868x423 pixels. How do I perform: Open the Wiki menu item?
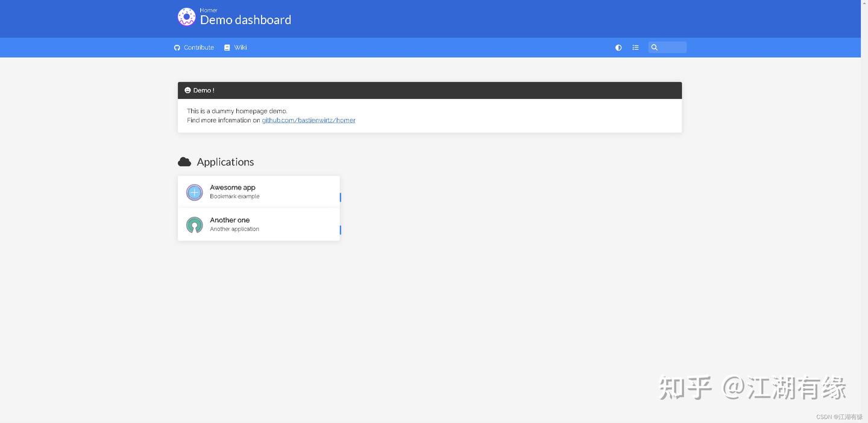(240, 47)
